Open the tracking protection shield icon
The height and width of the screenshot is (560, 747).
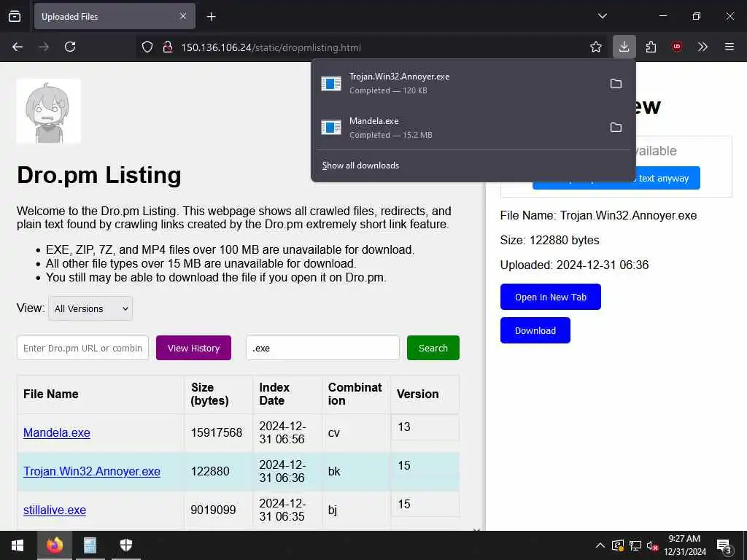[147, 47]
